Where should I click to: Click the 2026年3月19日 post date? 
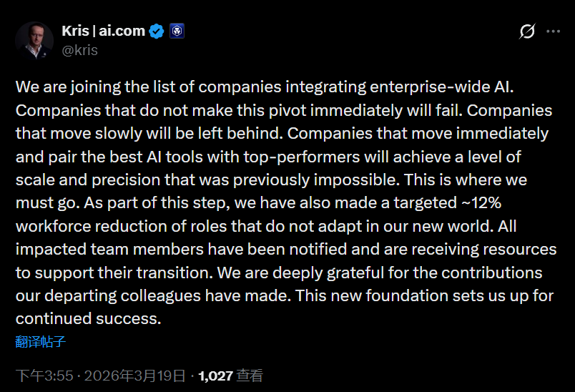coord(134,376)
